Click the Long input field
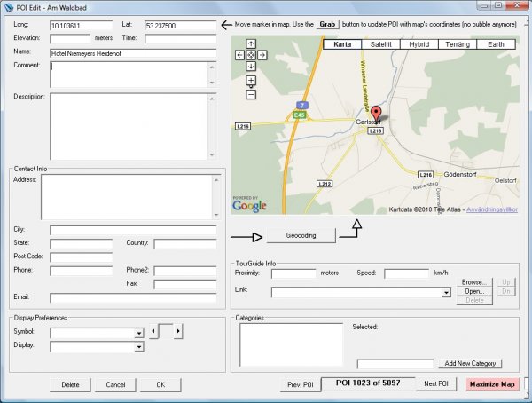Image resolution: width=532 pixels, height=403 pixels. (81, 26)
